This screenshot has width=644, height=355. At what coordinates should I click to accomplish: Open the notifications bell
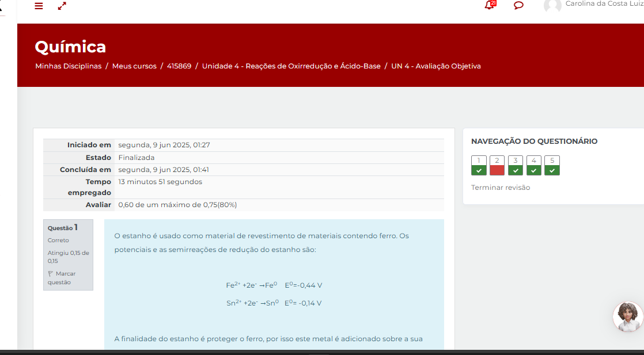click(490, 5)
